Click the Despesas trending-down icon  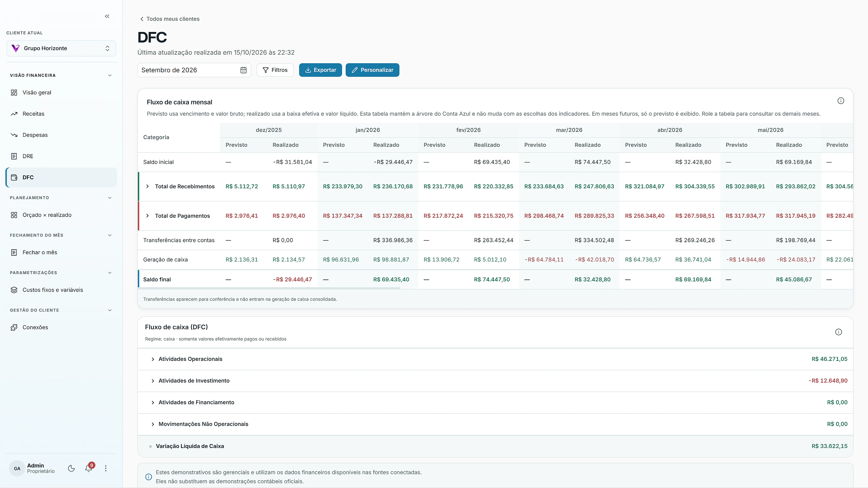pyautogui.click(x=14, y=135)
